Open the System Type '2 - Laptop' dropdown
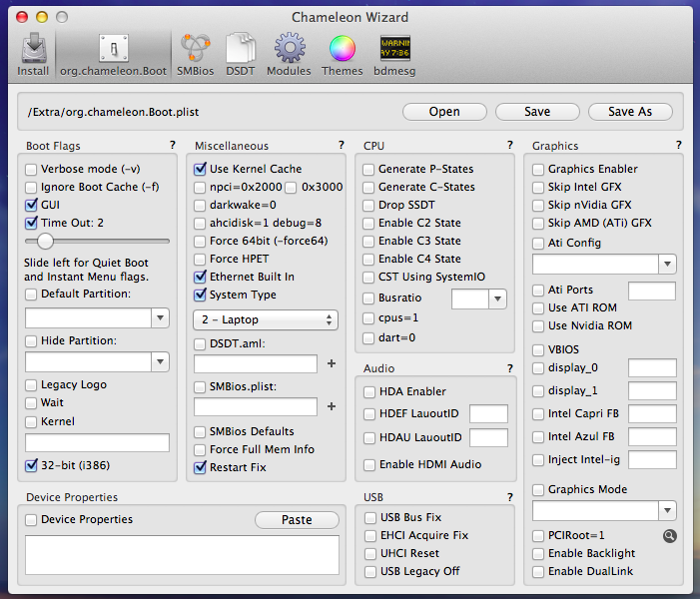700x599 pixels. (265, 319)
